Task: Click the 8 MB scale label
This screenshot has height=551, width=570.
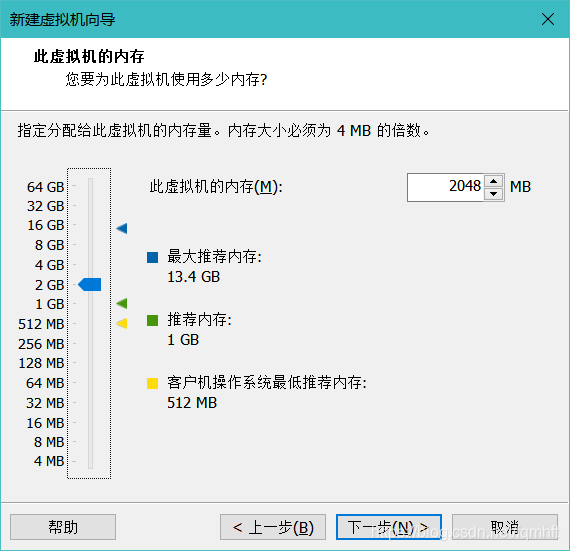Action: point(49,442)
